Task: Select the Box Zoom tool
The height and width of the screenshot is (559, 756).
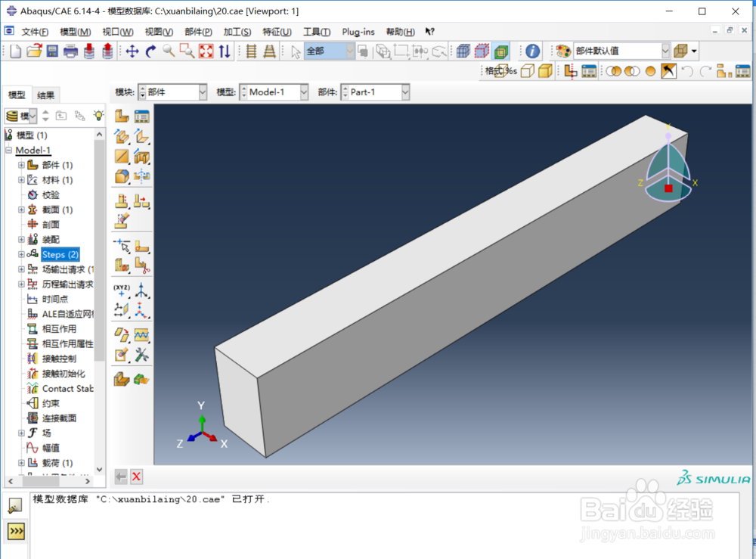Action: click(187, 51)
